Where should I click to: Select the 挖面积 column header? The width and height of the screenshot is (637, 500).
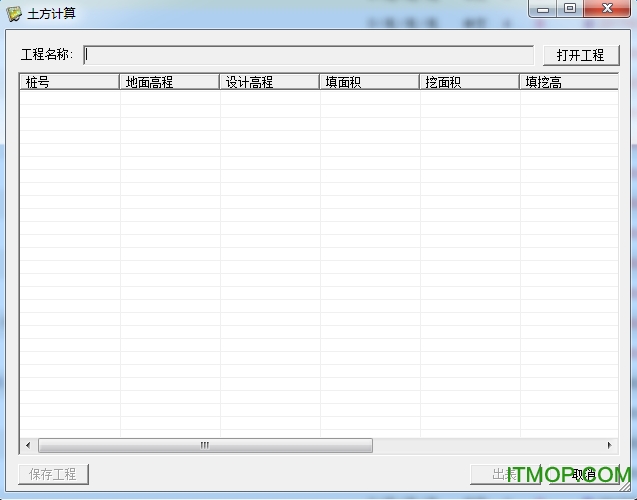click(x=469, y=82)
